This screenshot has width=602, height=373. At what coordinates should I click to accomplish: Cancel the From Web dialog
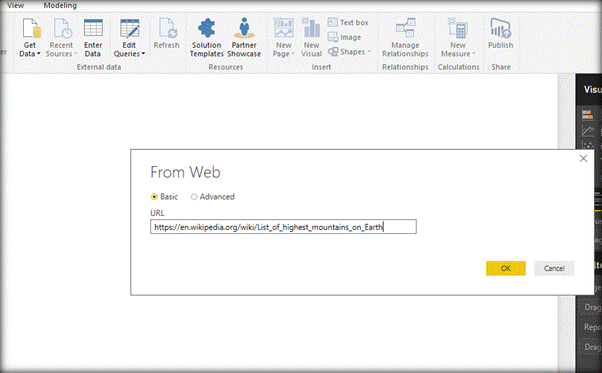pyautogui.click(x=554, y=268)
